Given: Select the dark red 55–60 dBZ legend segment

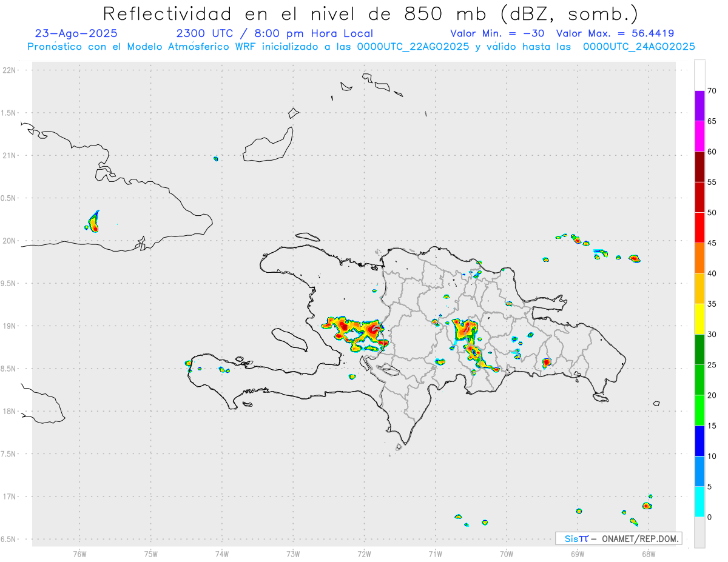Looking at the screenshot, I should [699, 167].
